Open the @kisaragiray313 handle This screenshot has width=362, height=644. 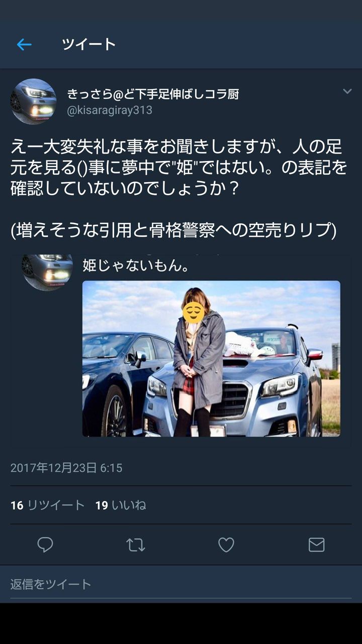pyautogui.click(x=110, y=110)
